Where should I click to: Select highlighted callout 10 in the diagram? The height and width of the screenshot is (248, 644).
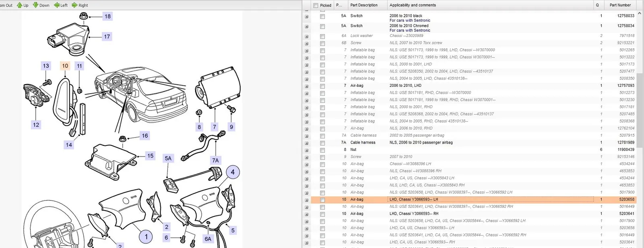pos(65,66)
